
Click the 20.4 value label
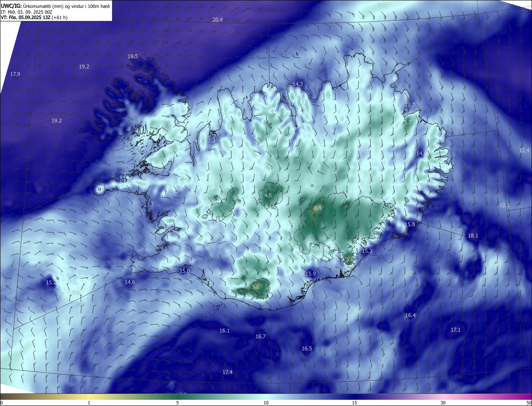tap(217, 20)
